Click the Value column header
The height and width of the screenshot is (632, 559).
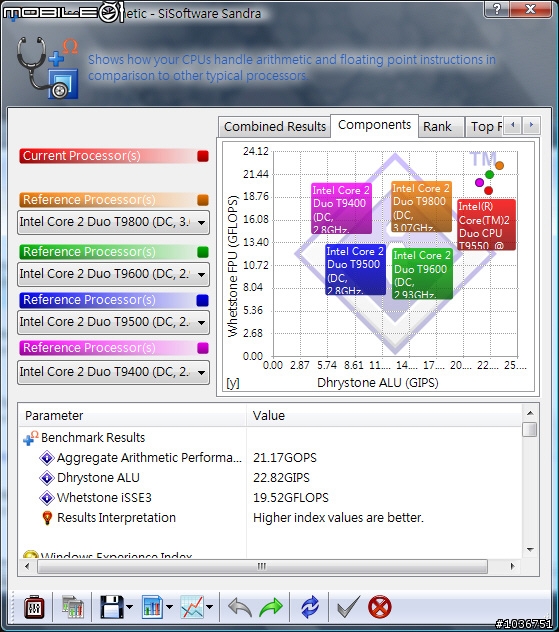click(x=384, y=416)
